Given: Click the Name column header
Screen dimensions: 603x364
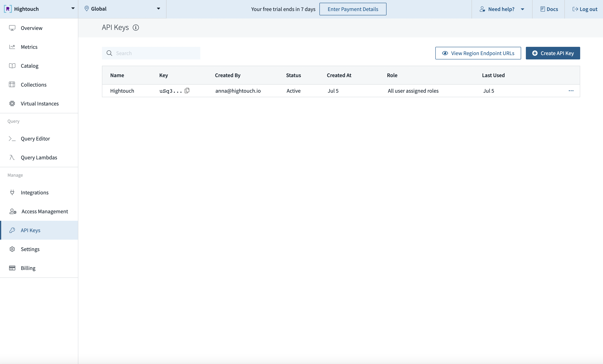Looking at the screenshot, I should (x=117, y=75).
